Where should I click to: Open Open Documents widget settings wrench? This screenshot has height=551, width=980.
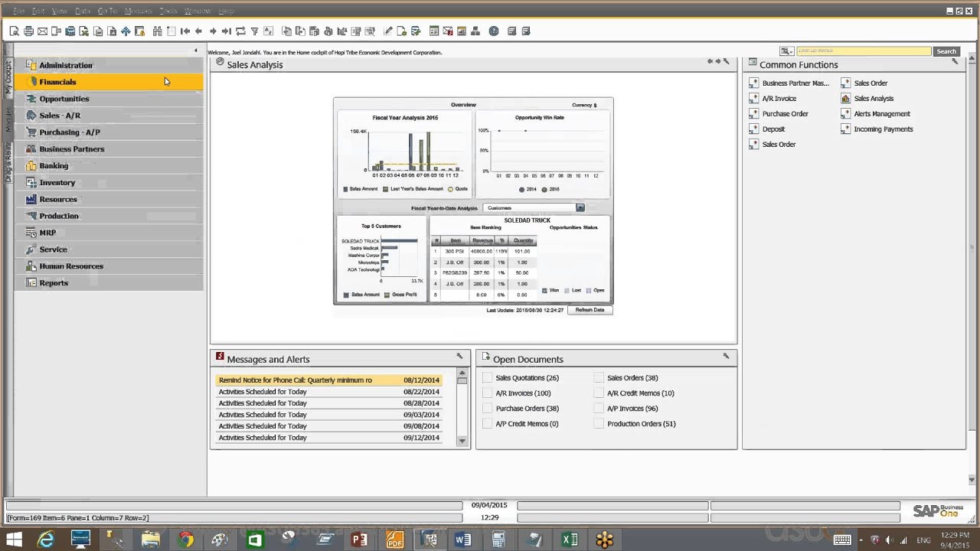(726, 356)
